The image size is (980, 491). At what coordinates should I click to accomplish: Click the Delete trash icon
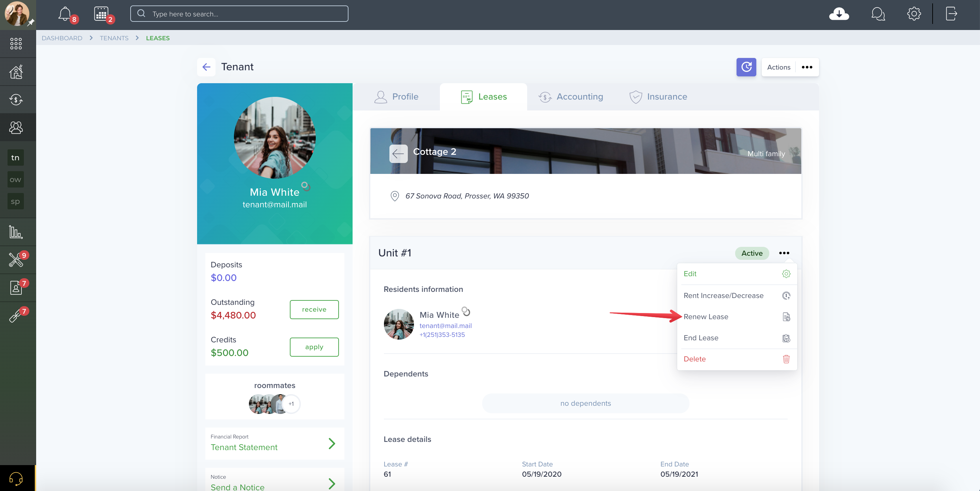(x=786, y=359)
